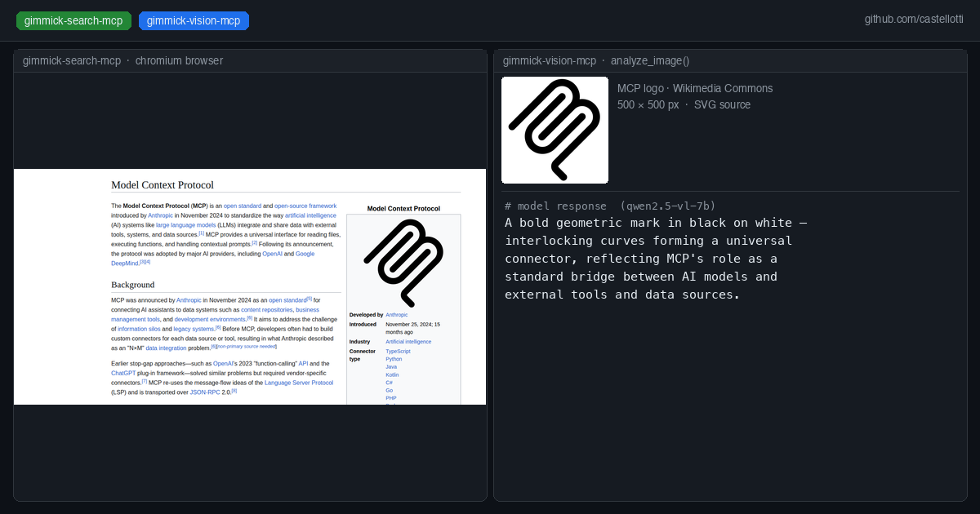Click the green gimmick-search-mcp badge
Image resolution: width=980 pixels, height=514 pixels.
click(73, 21)
